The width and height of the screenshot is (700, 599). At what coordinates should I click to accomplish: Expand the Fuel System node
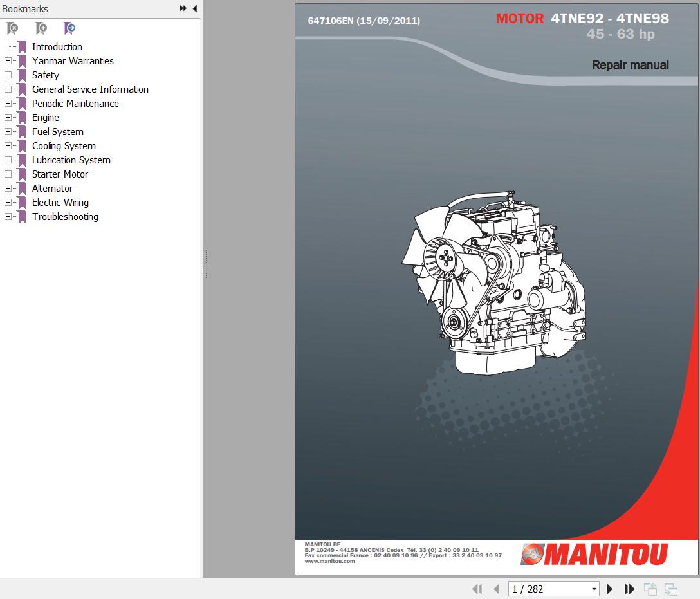8,132
